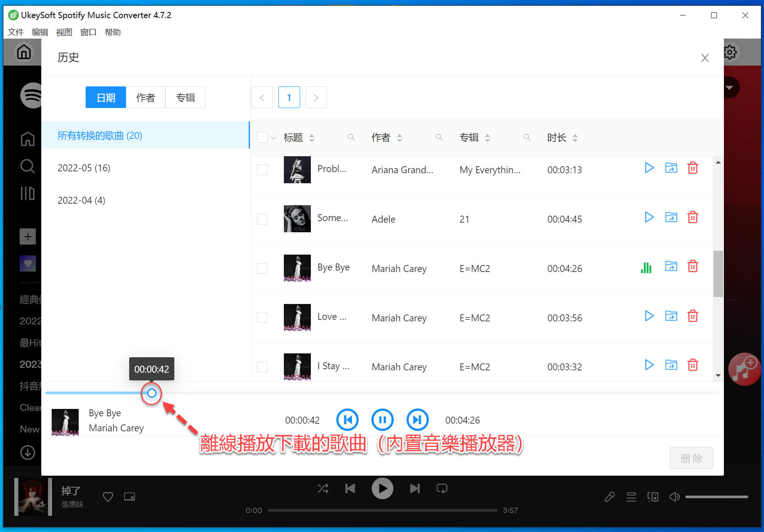The width and height of the screenshot is (764, 532).
Task: Click the add music floating red button
Action: click(744, 369)
